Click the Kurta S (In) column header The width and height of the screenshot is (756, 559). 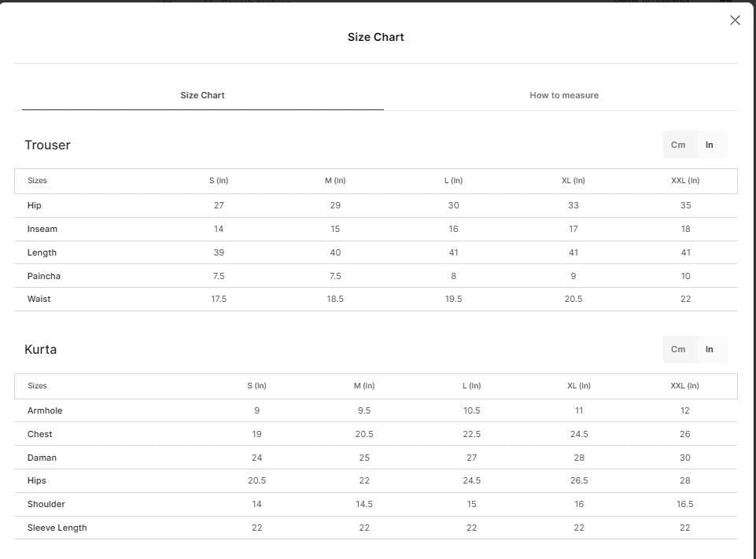point(256,385)
